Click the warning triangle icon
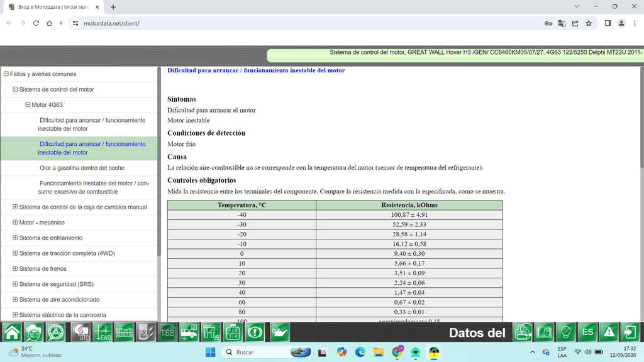The image size is (644, 362). pos(609,332)
